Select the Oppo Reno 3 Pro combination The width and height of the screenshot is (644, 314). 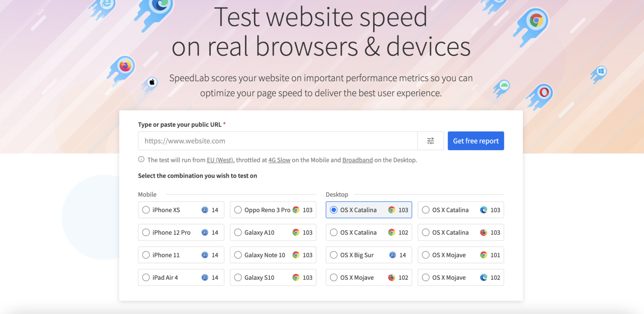(x=238, y=210)
